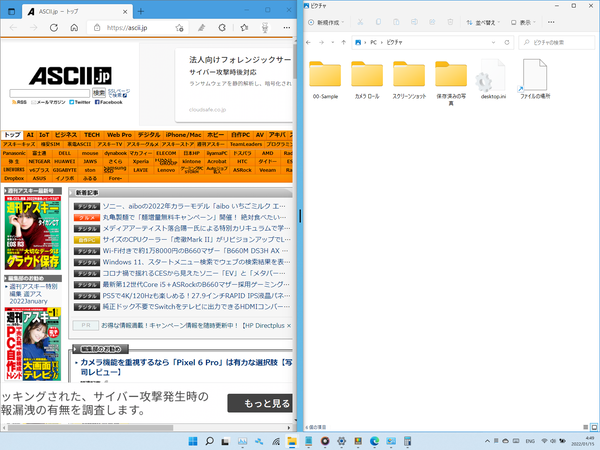Select the ファイルの場所 shortcut file
The width and height of the screenshot is (600, 450).
tap(535, 80)
